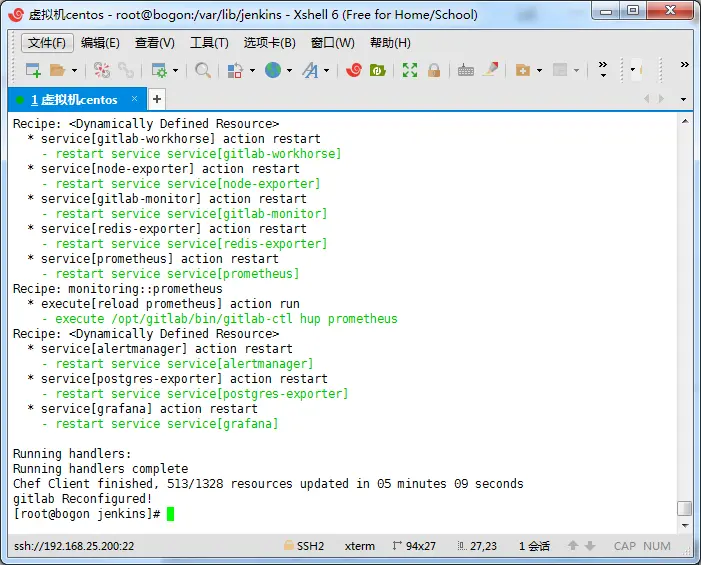This screenshot has height=565, width=701.
Task: Click the highlight marker icon
Action: coord(490,70)
